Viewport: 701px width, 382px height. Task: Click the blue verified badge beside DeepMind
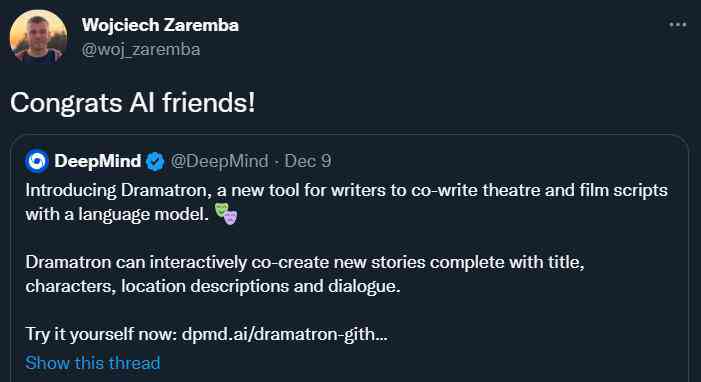[155, 161]
